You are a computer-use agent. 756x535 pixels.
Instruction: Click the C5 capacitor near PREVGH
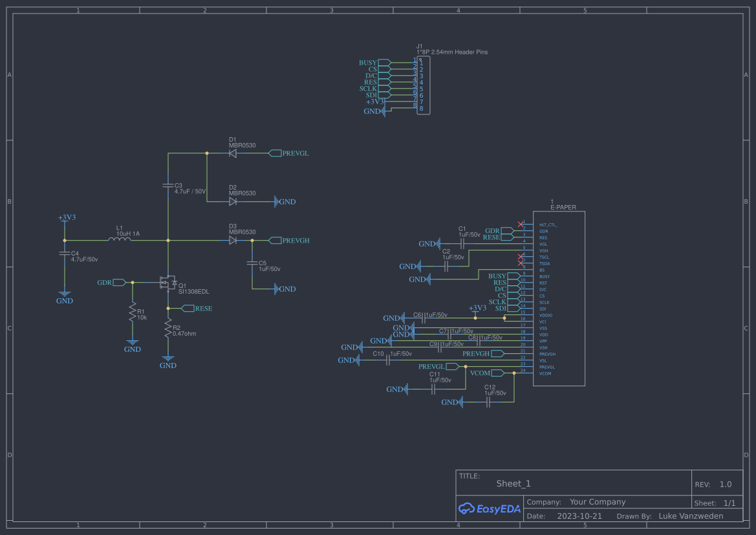pos(252,264)
